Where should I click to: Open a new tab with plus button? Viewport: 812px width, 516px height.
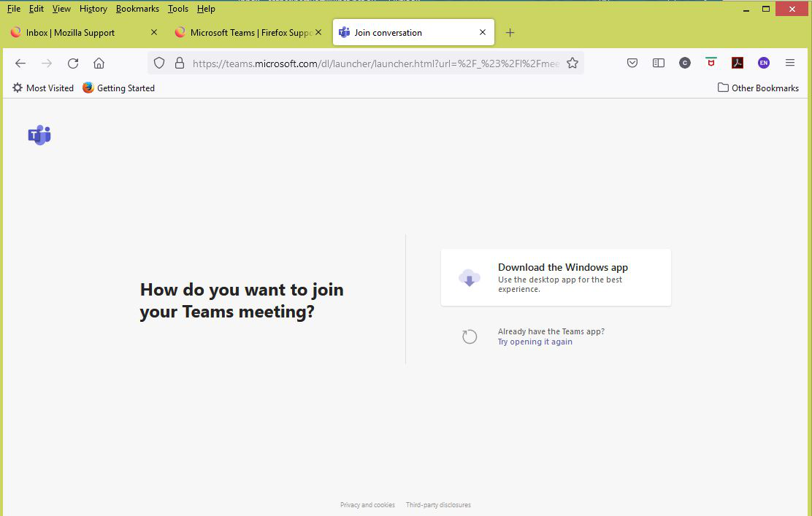510,33
